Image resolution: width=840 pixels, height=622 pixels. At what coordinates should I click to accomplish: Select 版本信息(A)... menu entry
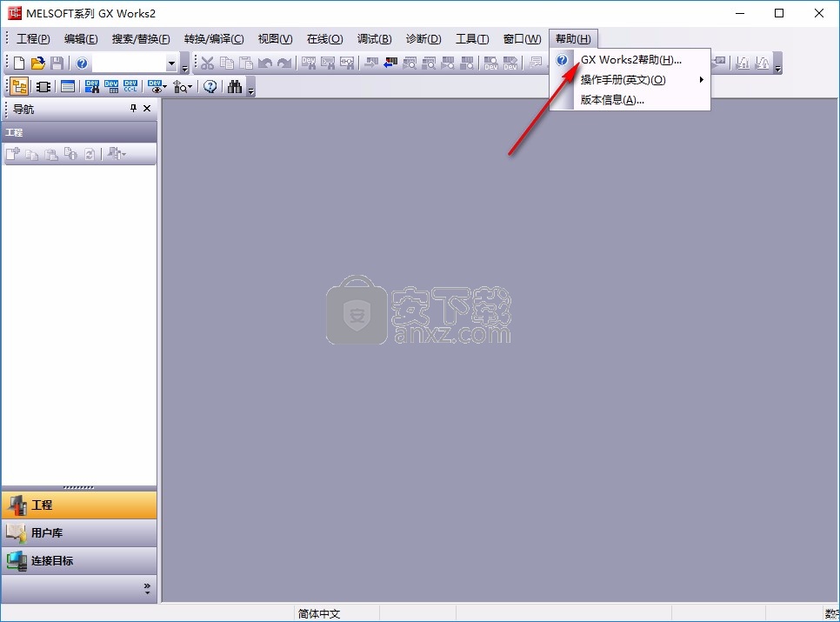pyautogui.click(x=630, y=100)
